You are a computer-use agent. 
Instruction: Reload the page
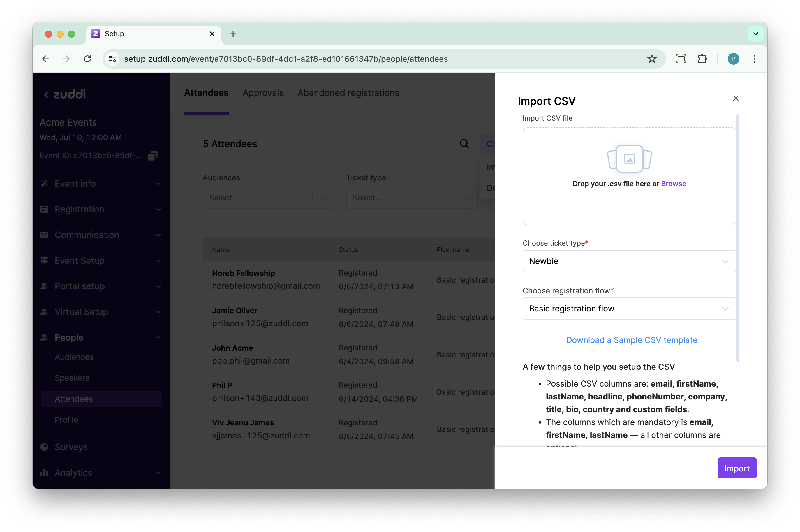pos(87,59)
